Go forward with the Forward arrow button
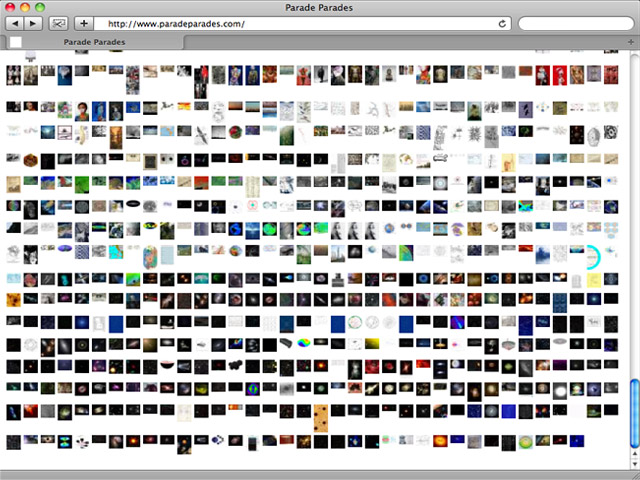Viewport: 640px width, 480px height. [x=33, y=24]
